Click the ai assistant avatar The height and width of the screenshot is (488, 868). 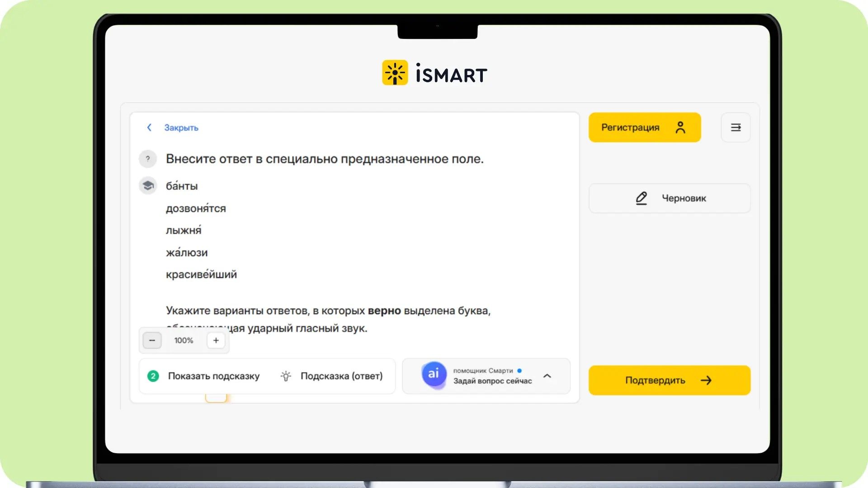click(434, 374)
